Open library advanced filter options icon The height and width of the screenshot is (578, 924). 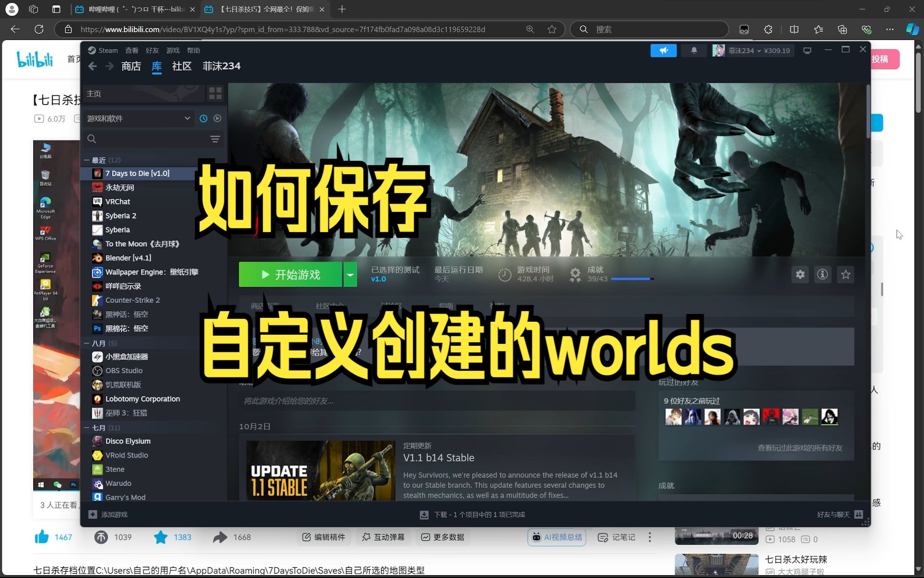pyautogui.click(x=215, y=139)
